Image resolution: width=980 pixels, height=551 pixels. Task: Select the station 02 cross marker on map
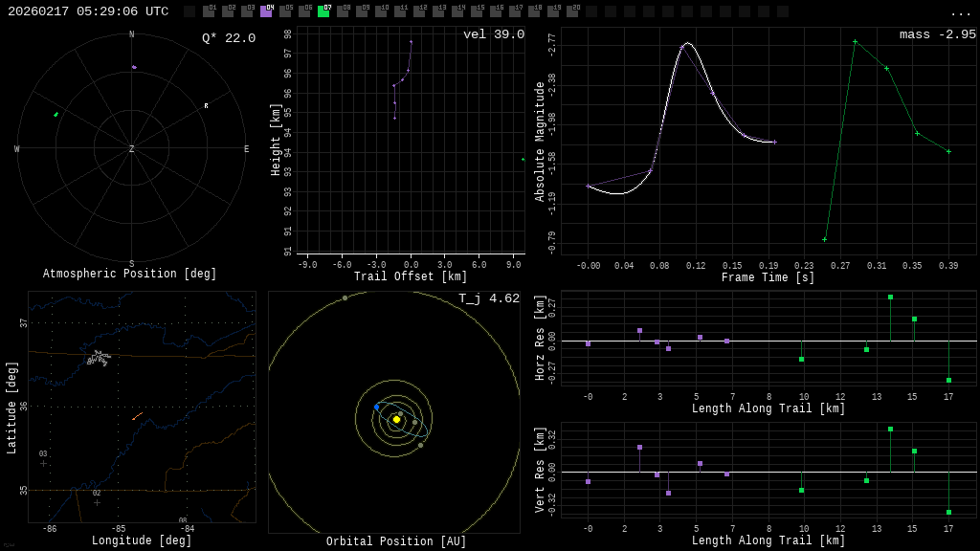tap(97, 502)
